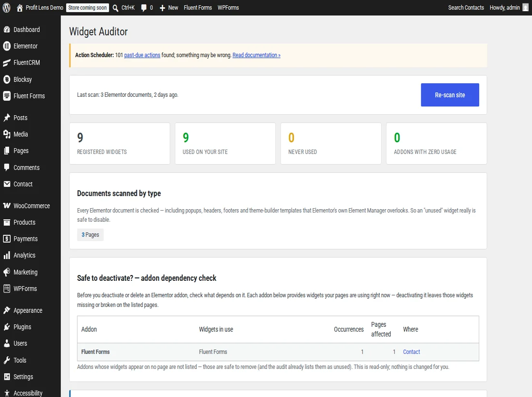Click the Elementor sidebar icon

click(x=7, y=46)
